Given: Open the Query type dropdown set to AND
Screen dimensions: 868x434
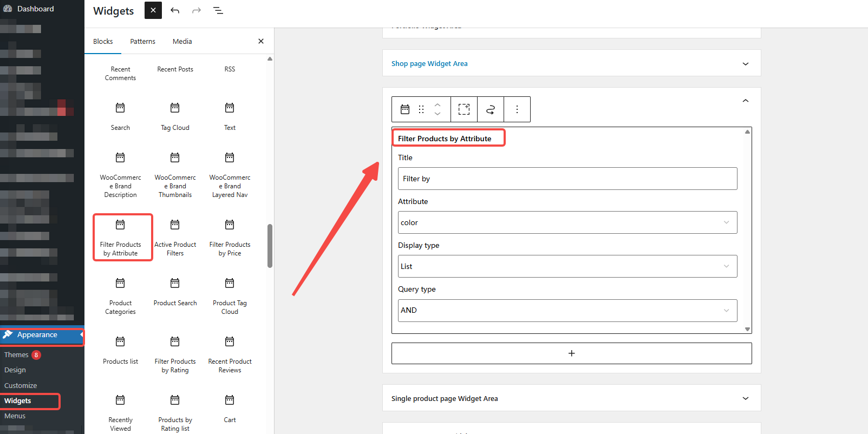Looking at the screenshot, I should 567,311.
